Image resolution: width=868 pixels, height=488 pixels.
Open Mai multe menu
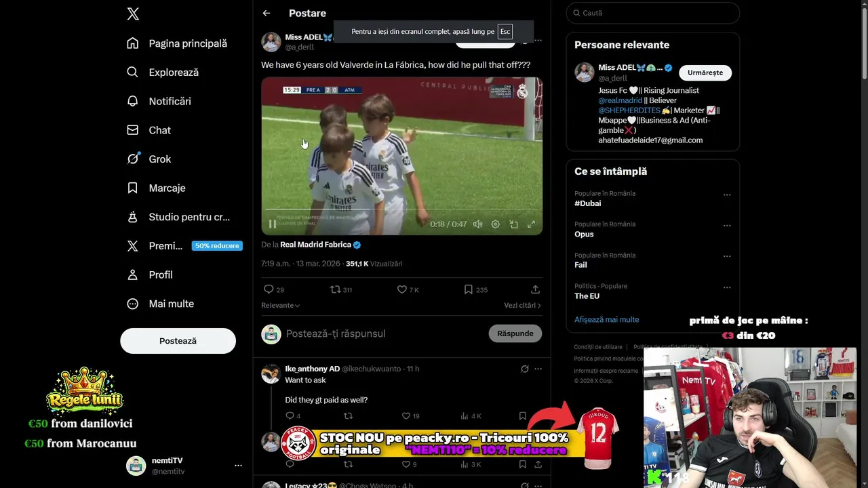(161, 304)
